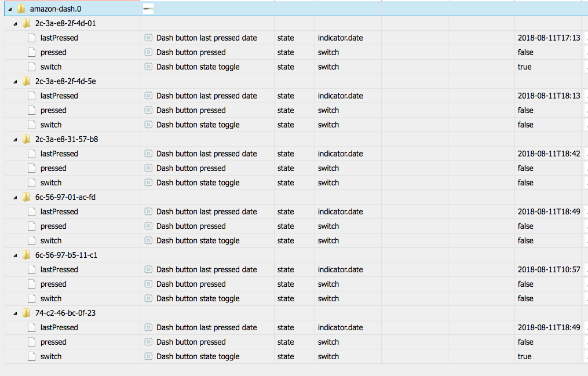Click 'Dash button state toggle' text in 2c-3a-e8-31-57-b8
The width and height of the screenshot is (588, 376).
(198, 182)
